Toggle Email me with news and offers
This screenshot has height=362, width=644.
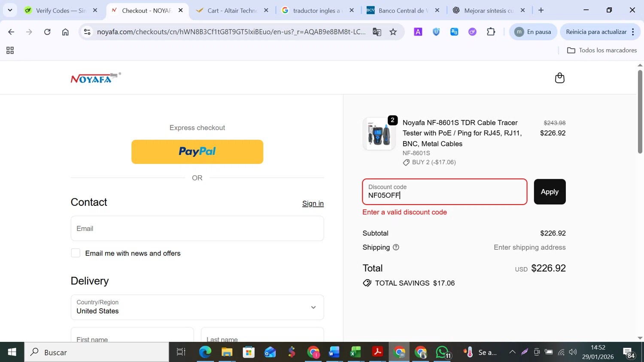[x=76, y=253]
